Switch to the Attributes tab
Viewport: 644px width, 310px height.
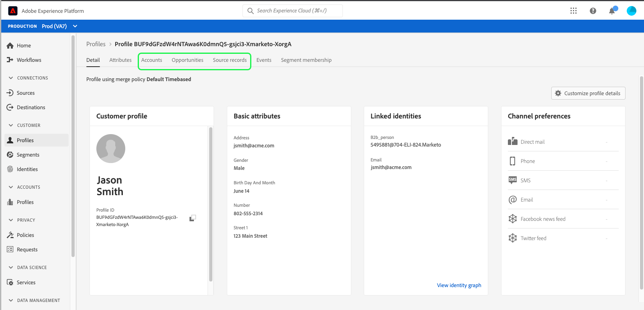pyautogui.click(x=120, y=60)
